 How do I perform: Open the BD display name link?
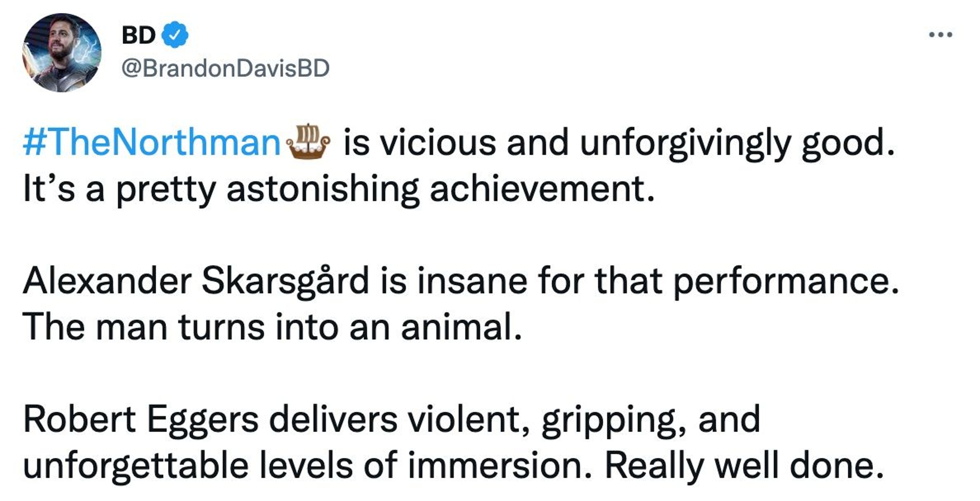[x=139, y=36]
